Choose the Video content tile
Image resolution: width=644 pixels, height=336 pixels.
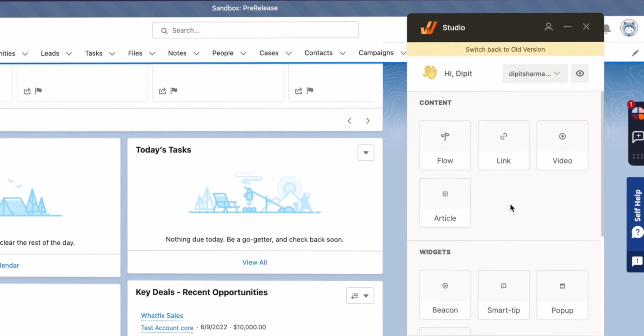[562, 145]
